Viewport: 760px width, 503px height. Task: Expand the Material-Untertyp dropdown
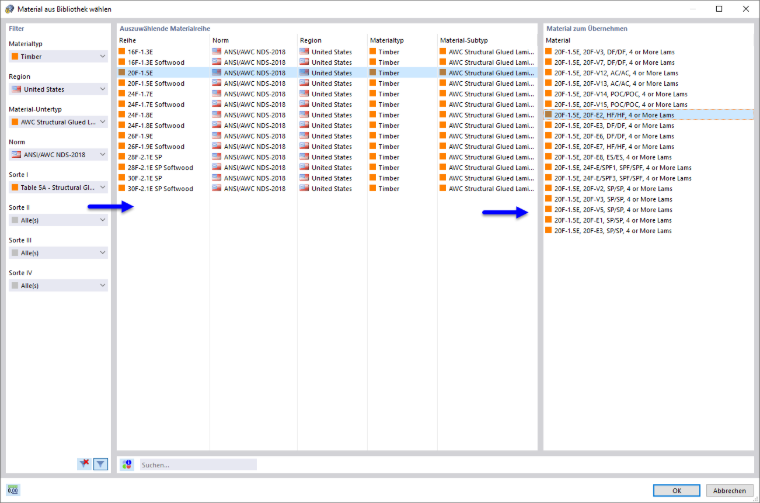58,122
